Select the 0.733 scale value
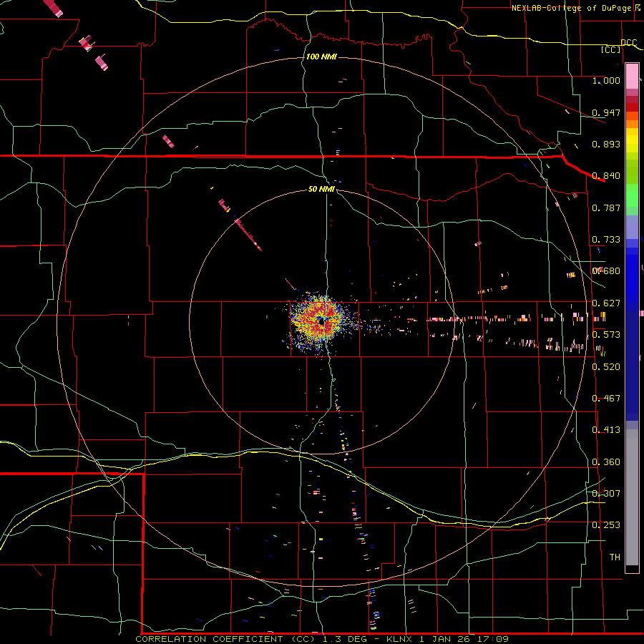The width and height of the screenshot is (644, 644). click(606, 240)
